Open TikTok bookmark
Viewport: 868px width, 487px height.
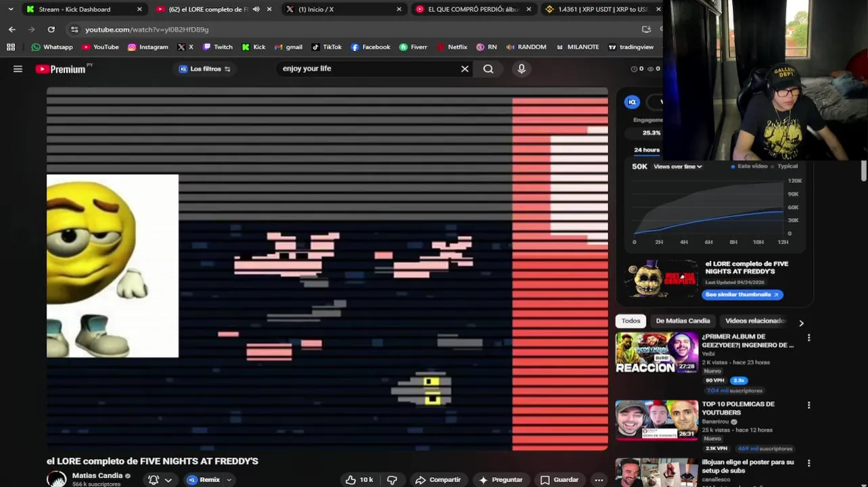(x=327, y=47)
